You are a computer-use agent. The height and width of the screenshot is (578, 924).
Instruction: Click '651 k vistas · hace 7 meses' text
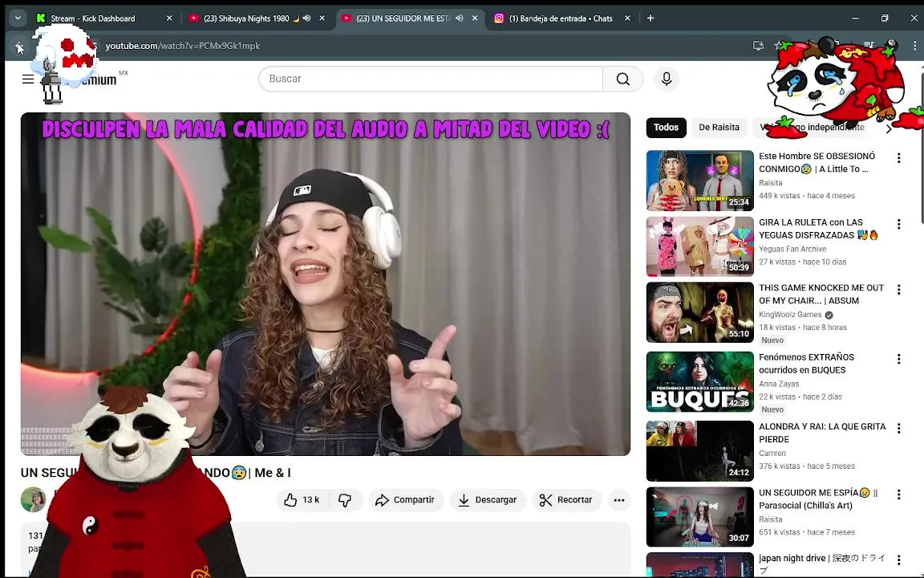click(x=807, y=532)
